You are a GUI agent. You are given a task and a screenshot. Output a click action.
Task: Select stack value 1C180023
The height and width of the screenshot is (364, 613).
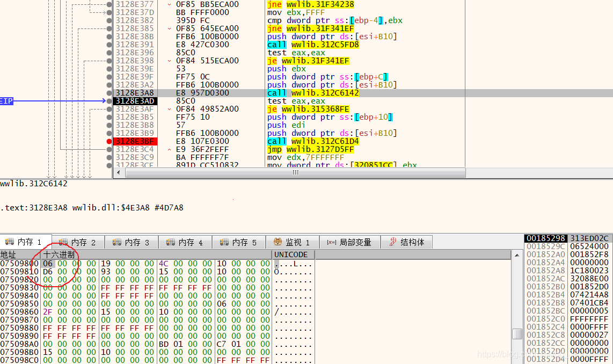589,270
